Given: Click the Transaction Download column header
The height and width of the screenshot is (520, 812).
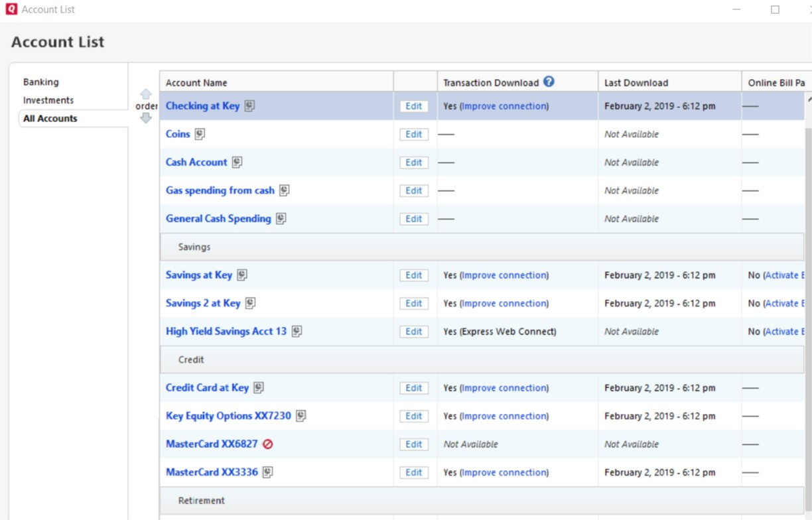Looking at the screenshot, I should click(x=517, y=82).
